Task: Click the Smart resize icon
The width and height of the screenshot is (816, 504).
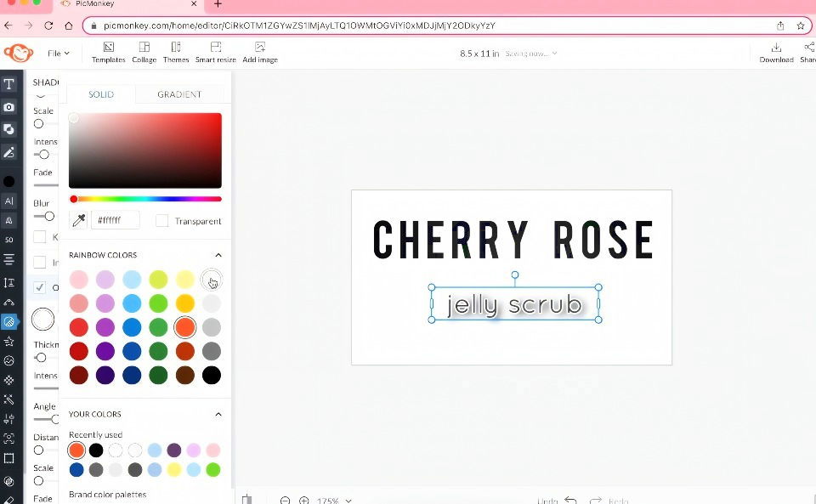Action: click(x=216, y=52)
